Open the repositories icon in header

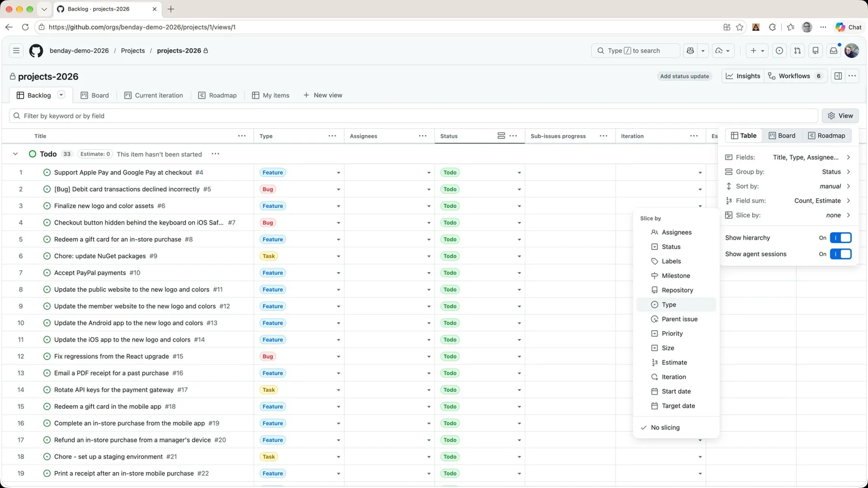(815, 51)
